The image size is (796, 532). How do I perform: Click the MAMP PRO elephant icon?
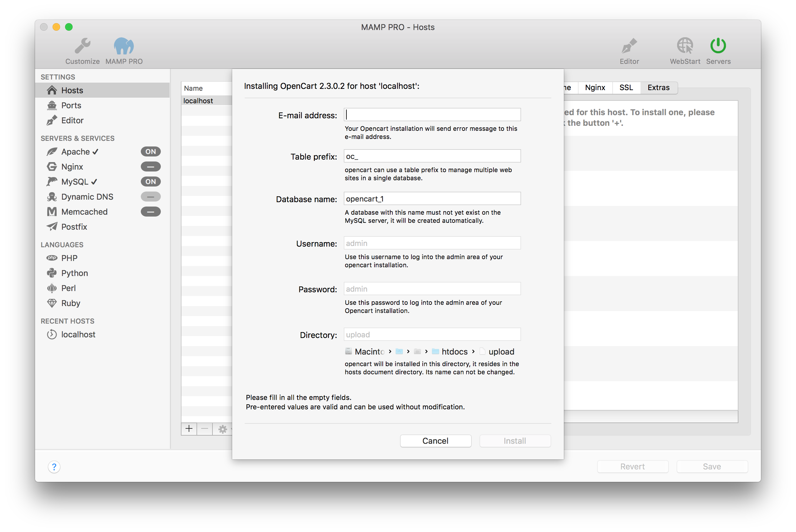124,46
